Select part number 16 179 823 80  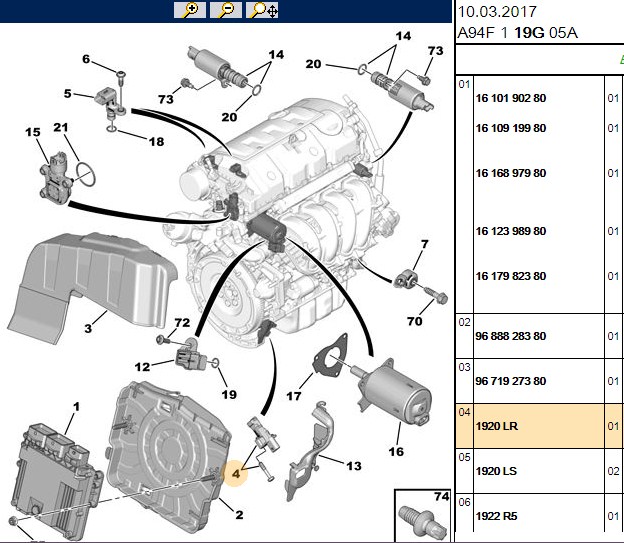(x=511, y=276)
